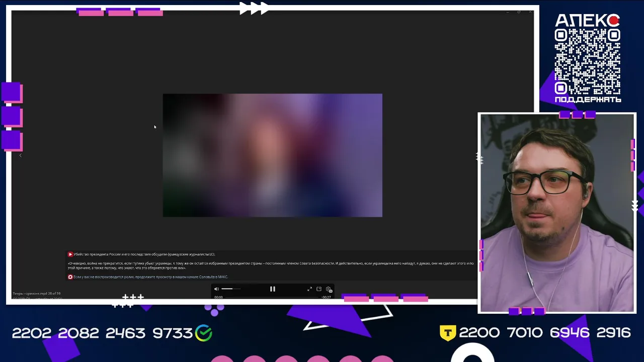Image resolution: width=644 pixels, height=362 pixels.
Task: Click caption headline mentioning французские журналисты LCI
Action: point(144,254)
